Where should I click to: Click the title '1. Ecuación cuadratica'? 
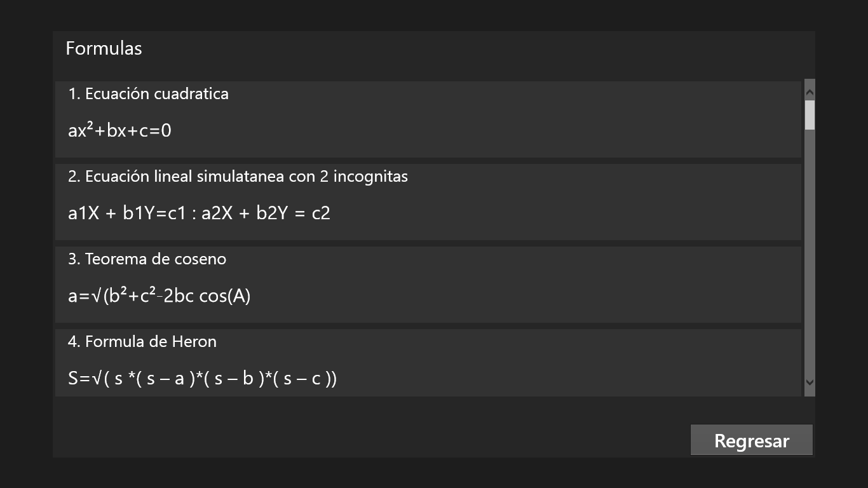(x=149, y=93)
